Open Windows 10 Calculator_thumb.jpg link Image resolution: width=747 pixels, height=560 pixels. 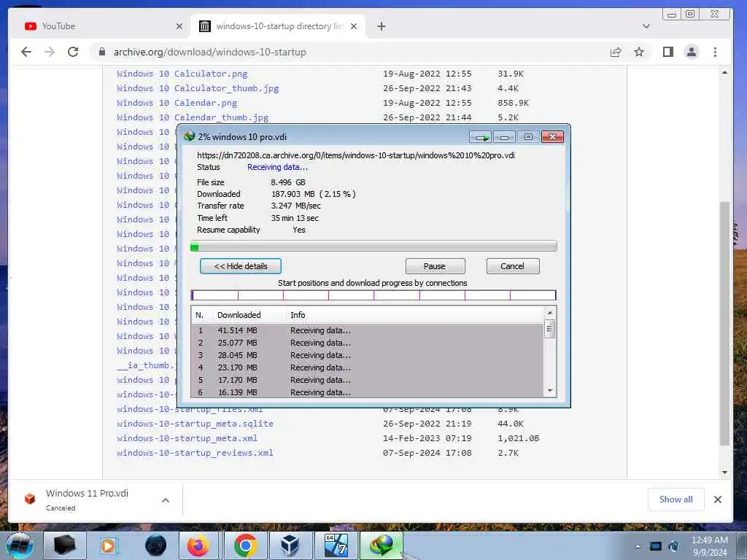198,88
